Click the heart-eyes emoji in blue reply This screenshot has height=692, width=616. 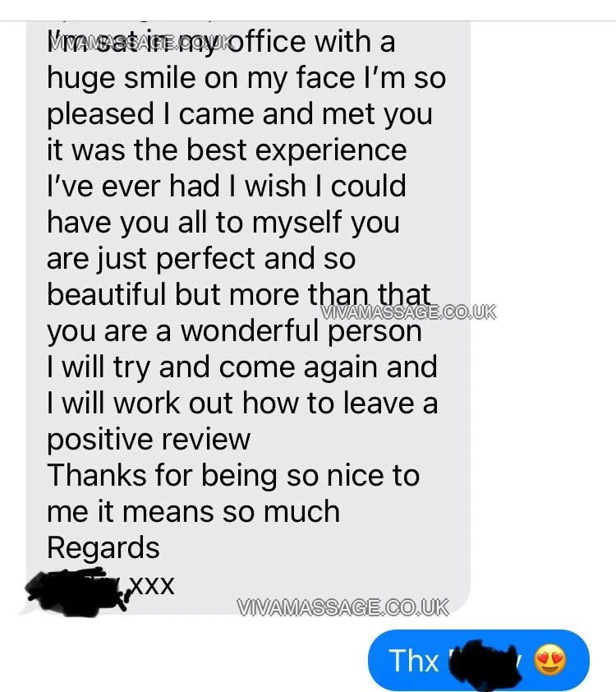point(549,660)
